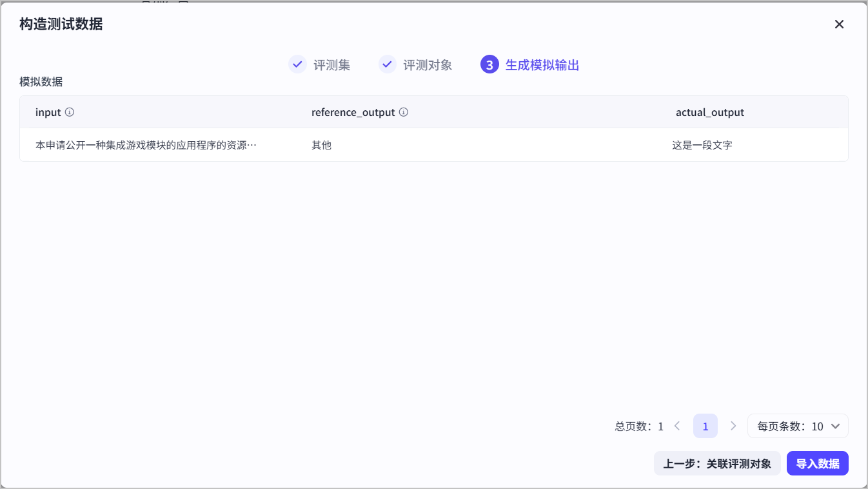The height and width of the screenshot is (489, 868).
Task: Select the 生成模拟输出 step label
Action: pyautogui.click(x=542, y=65)
